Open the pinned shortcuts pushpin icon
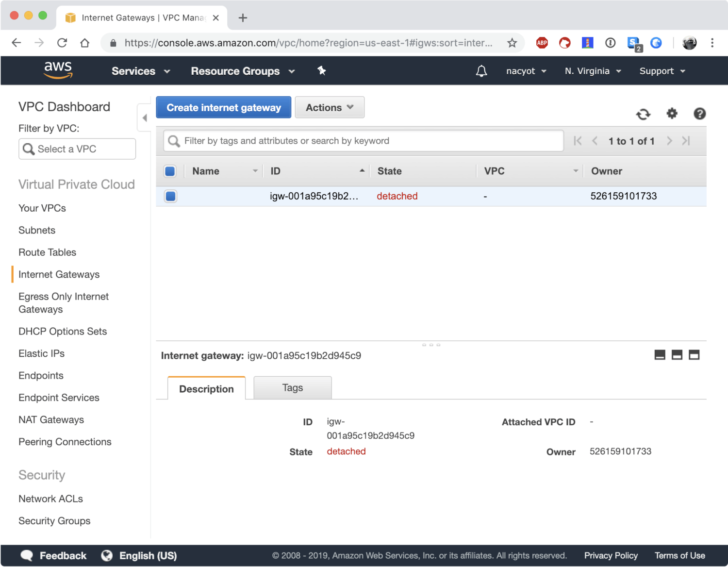Viewport: 728px width, 567px height. 321,71
